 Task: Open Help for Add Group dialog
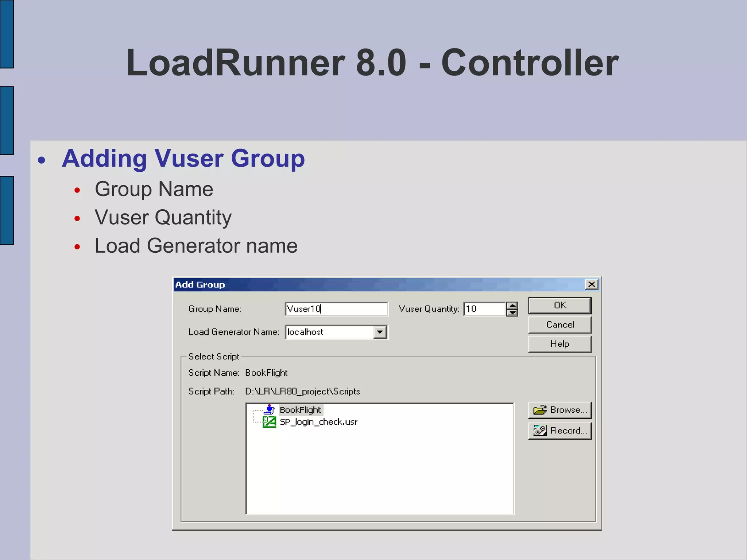coord(560,344)
